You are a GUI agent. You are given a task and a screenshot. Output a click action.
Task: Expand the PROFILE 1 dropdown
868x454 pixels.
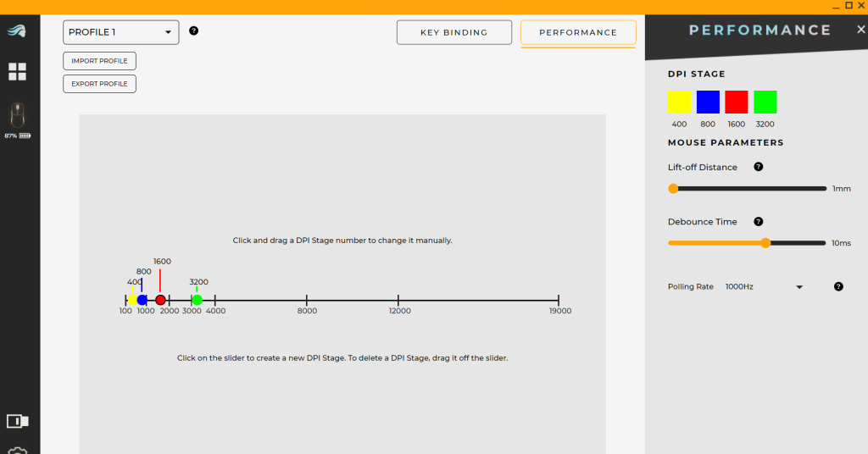coord(121,32)
